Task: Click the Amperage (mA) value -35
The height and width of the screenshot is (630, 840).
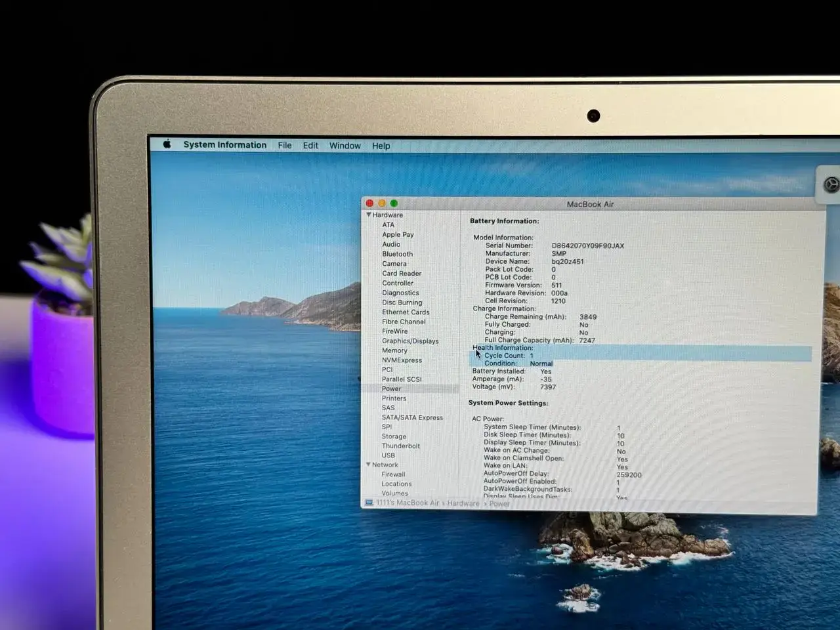Action: tap(545, 379)
